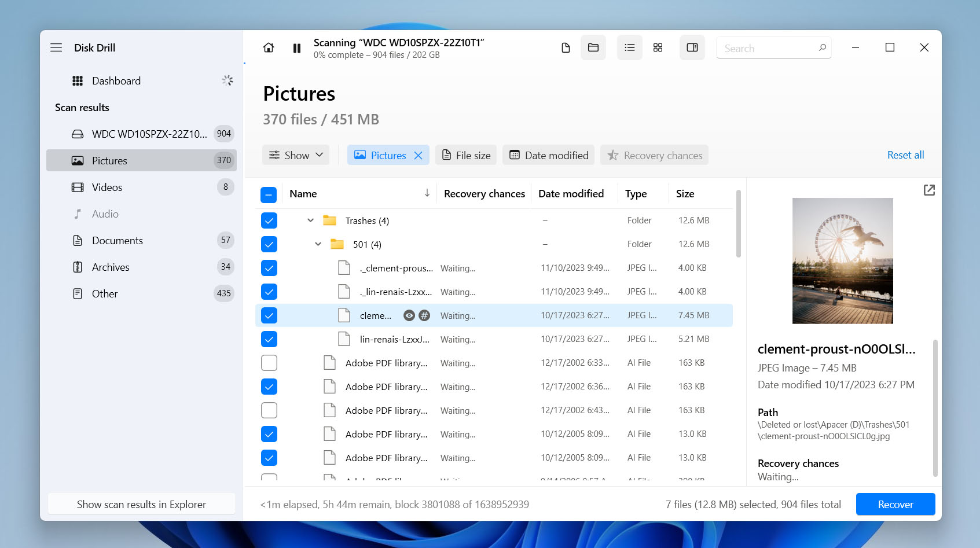This screenshot has height=548, width=980.
Task: Sort by the Size column
Action: (x=685, y=194)
